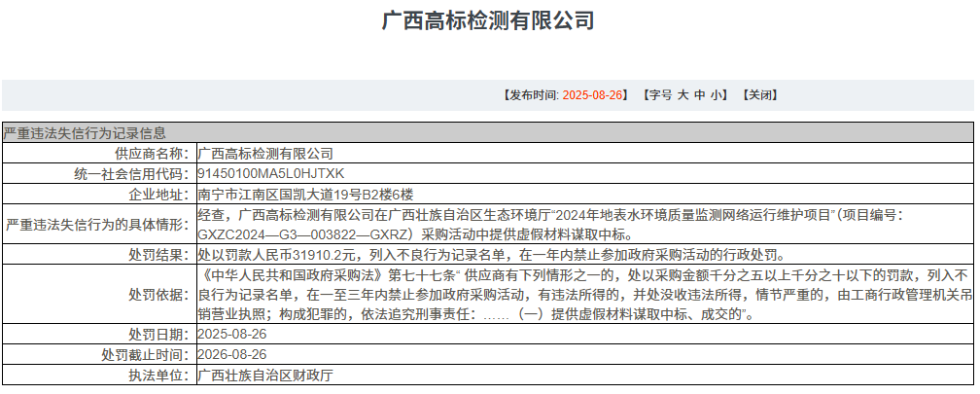
Task: Select the supplier name value in the table
Action: click(x=265, y=154)
